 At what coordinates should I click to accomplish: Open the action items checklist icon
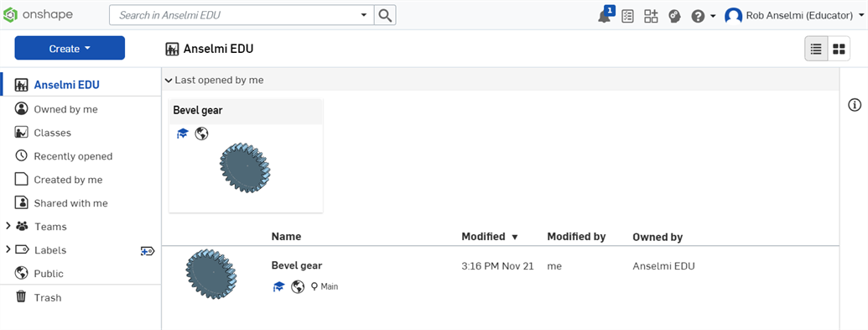tap(628, 16)
